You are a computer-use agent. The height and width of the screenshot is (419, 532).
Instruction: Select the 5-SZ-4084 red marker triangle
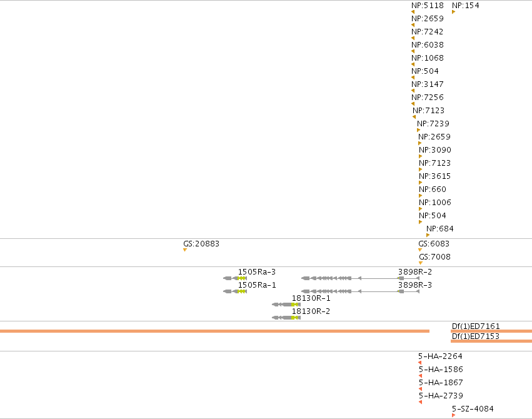(454, 415)
